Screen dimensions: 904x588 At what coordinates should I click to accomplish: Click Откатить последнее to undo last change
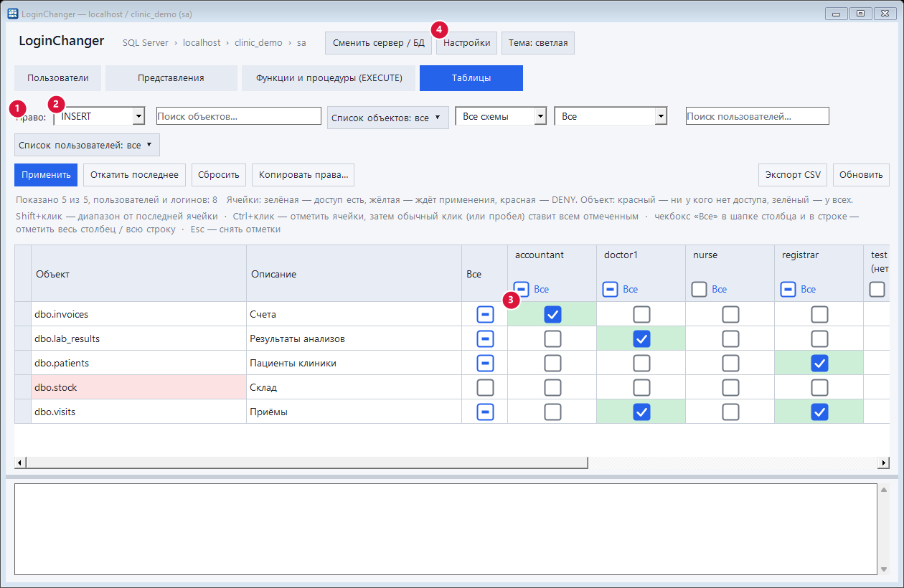click(x=134, y=175)
